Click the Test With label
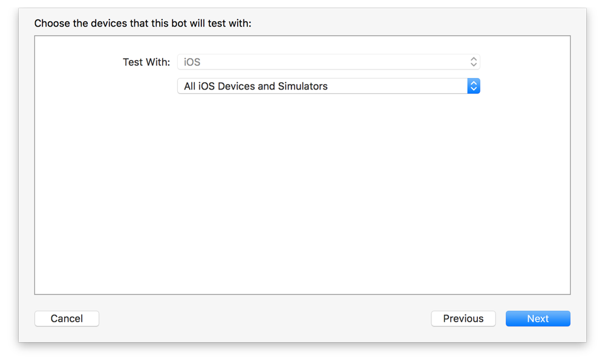Image resolution: width=605 pixels, height=364 pixels. 146,61
